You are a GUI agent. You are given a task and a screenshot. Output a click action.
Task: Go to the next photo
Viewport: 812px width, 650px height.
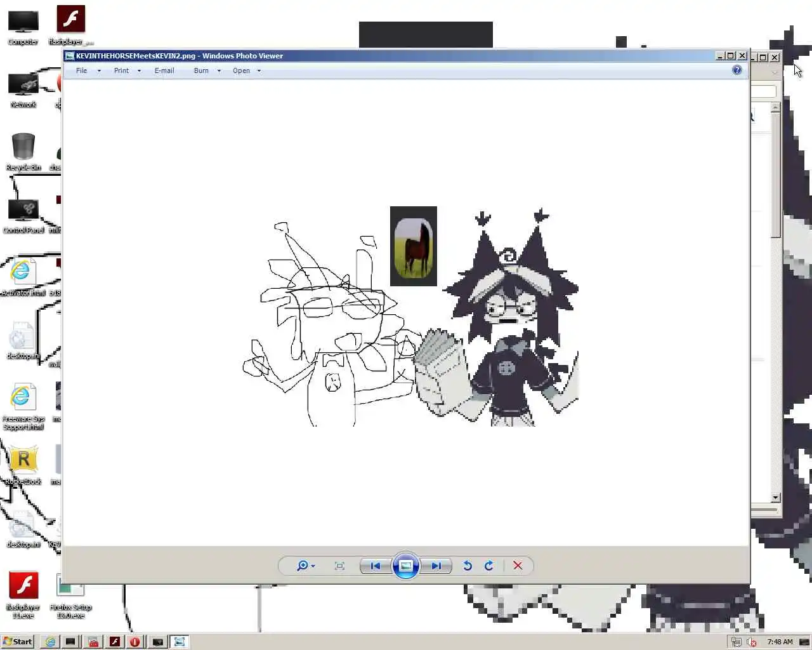(436, 566)
